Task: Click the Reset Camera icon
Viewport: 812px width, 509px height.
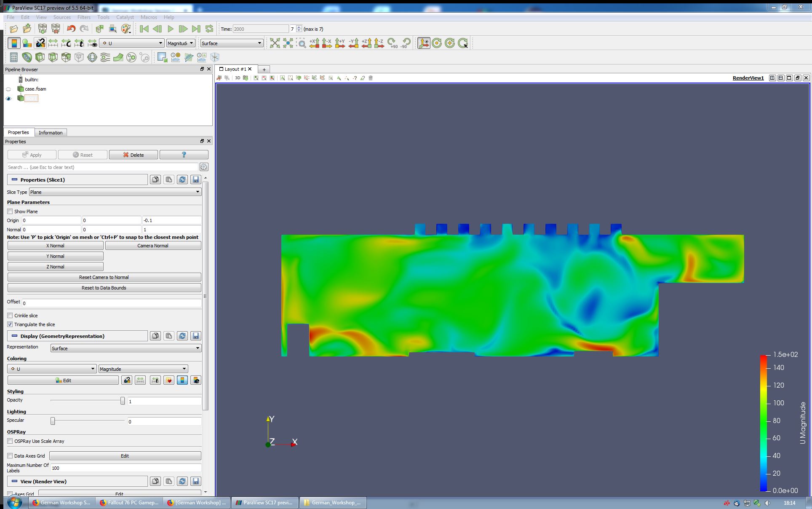Action: 275,43
